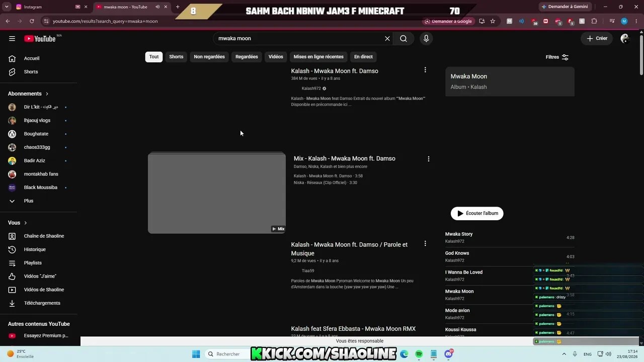Open the Black Moussiba channel subscription
This screenshot has width=644, height=362.
point(39,188)
